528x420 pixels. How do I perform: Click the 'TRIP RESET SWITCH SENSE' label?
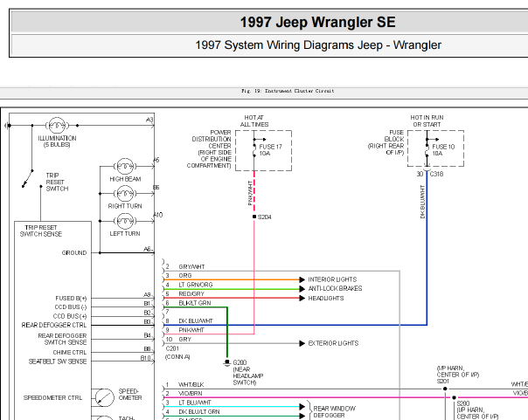tap(41, 231)
